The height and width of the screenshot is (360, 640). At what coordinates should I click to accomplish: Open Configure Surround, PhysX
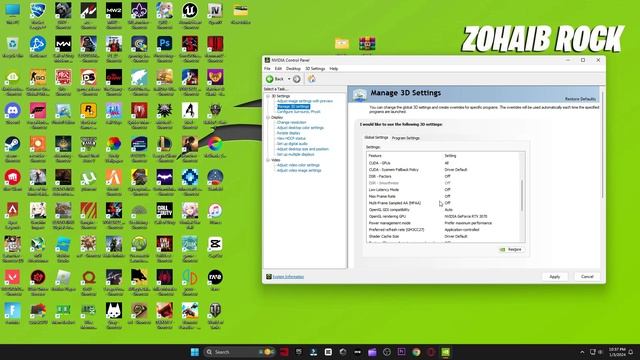click(x=298, y=111)
